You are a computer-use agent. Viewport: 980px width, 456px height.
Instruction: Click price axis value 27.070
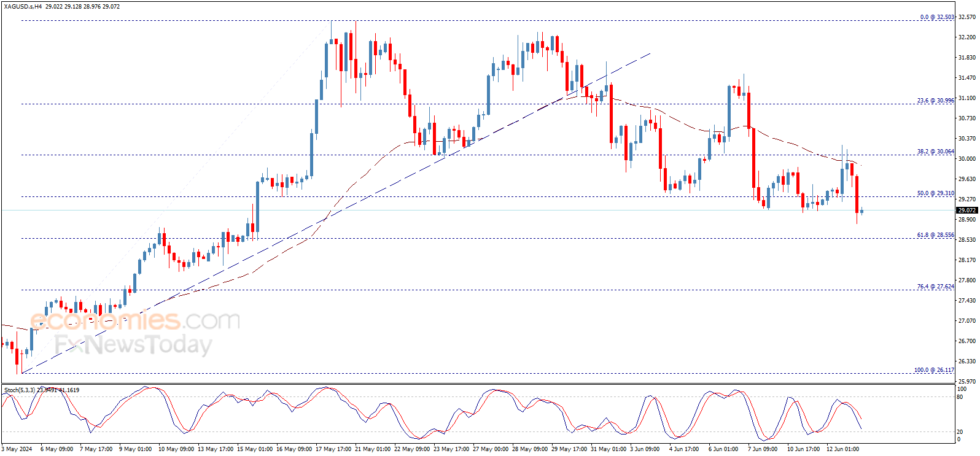point(967,321)
